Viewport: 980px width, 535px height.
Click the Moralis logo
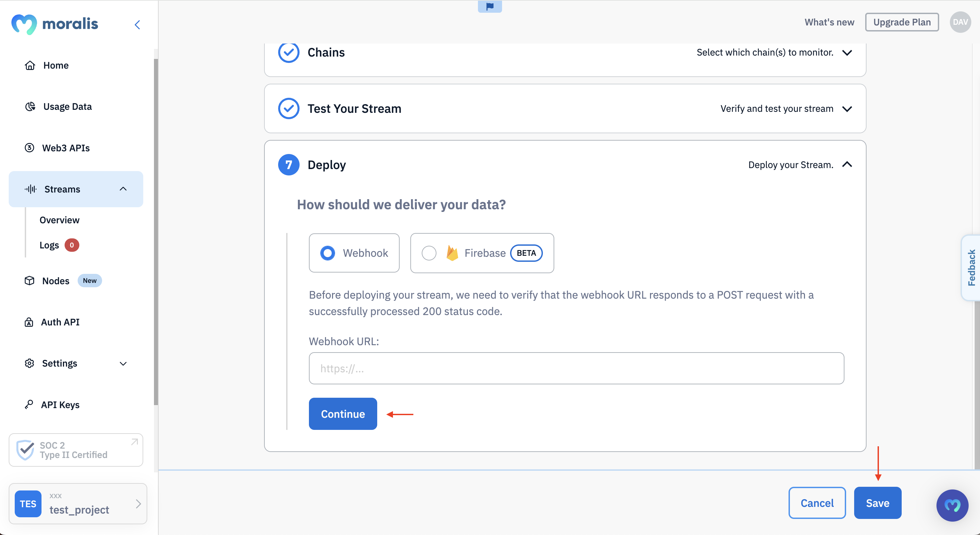pyautogui.click(x=55, y=24)
